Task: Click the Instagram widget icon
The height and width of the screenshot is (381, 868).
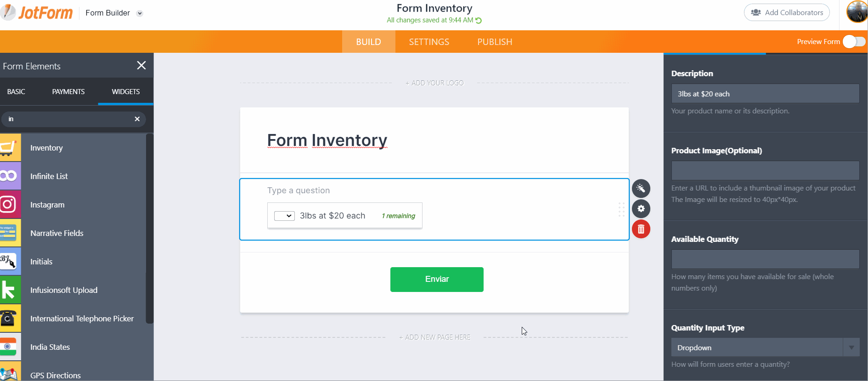Action: tap(10, 205)
